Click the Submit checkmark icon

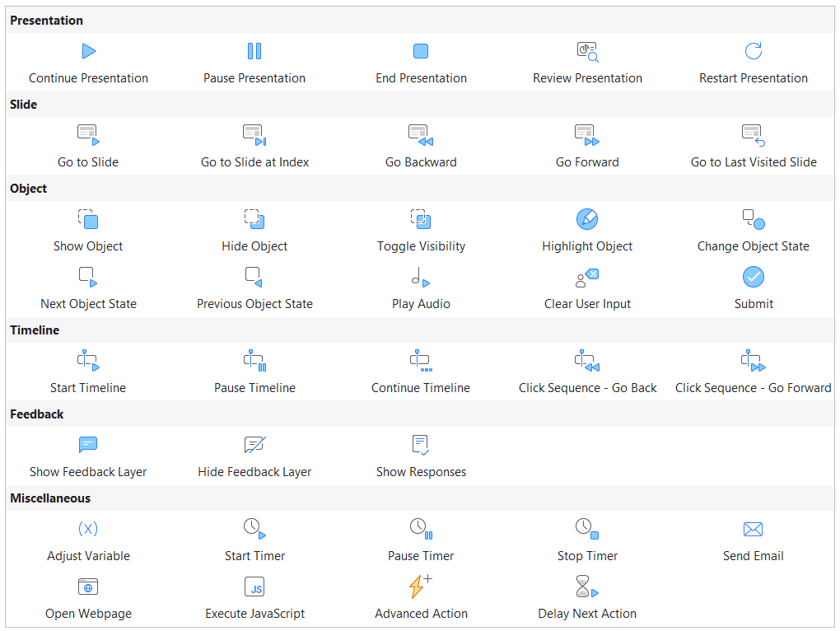753,277
